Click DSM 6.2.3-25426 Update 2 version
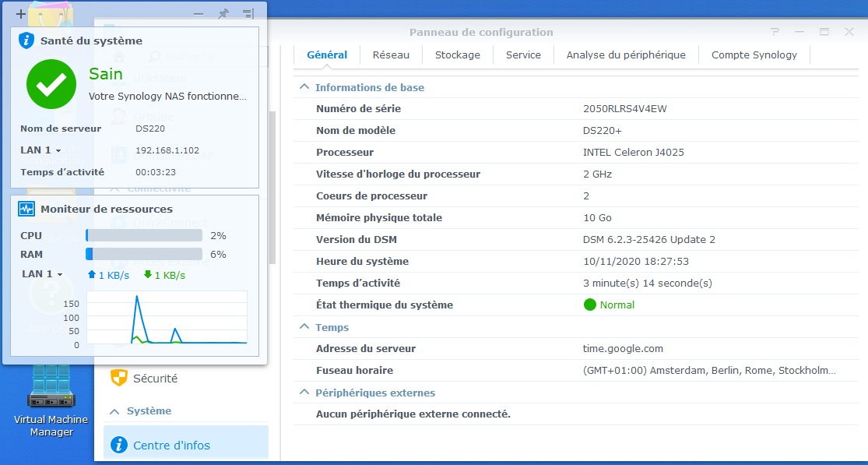The image size is (868, 465). point(649,240)
